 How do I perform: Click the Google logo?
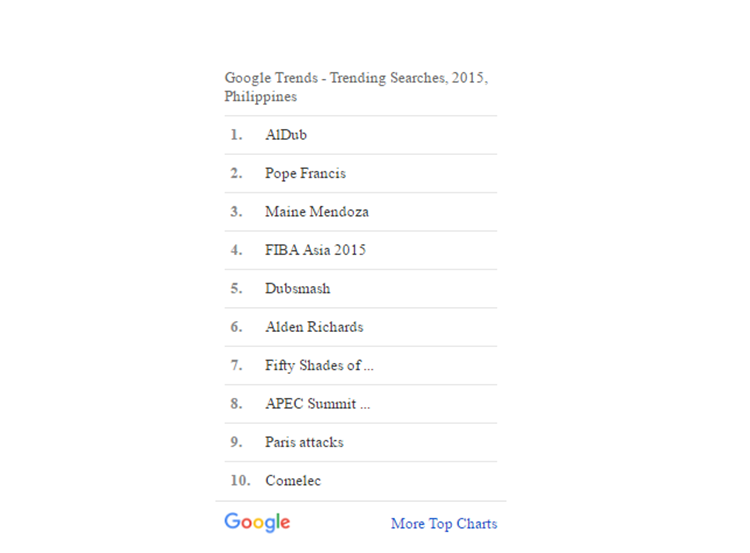coord(257,522)
